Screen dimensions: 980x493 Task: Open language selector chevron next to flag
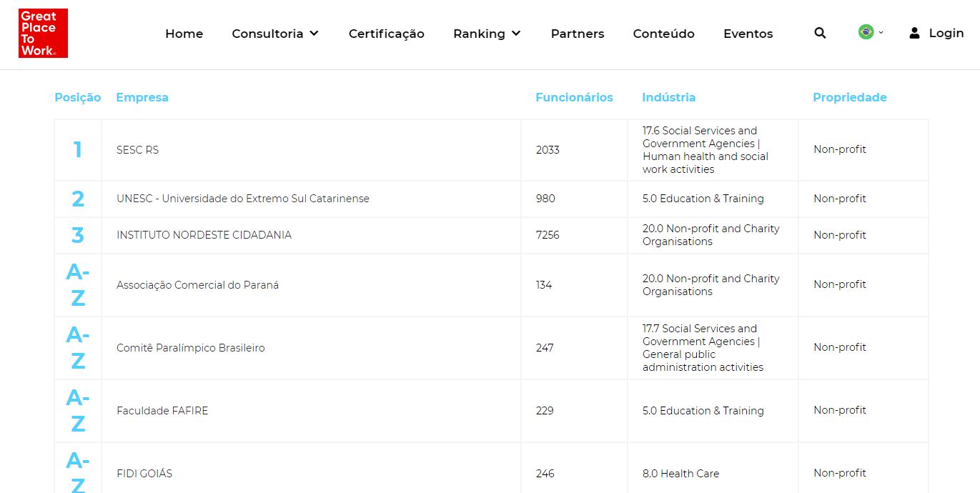[x=881, y=32]
